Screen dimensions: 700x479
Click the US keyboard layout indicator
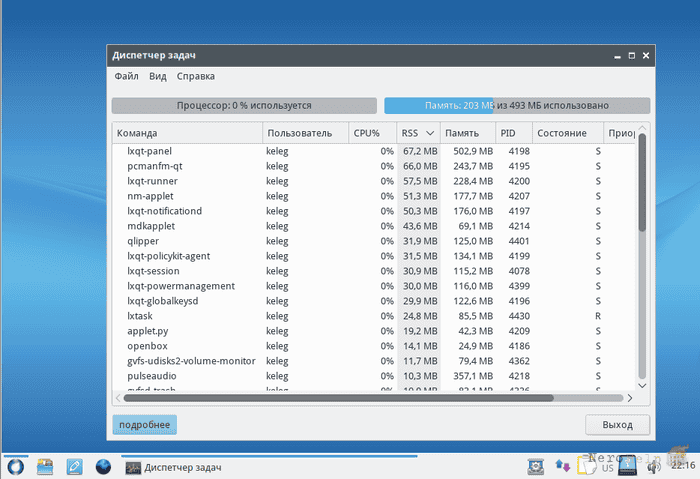pyautogui.click(x=608, y=468)
